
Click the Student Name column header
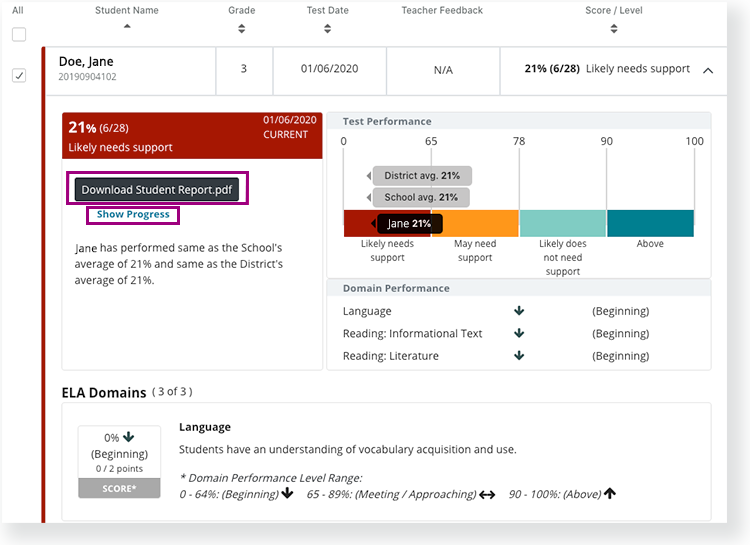click(127, 11)
